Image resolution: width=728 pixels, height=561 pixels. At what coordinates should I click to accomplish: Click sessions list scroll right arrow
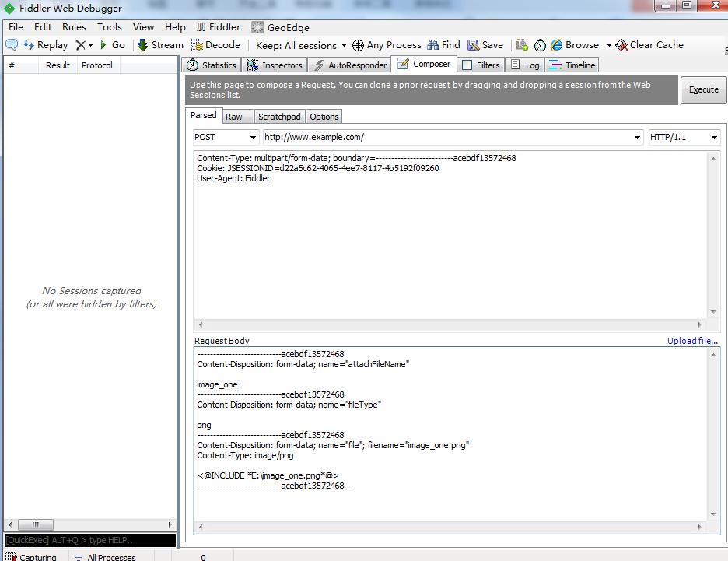tap(170, 524)
